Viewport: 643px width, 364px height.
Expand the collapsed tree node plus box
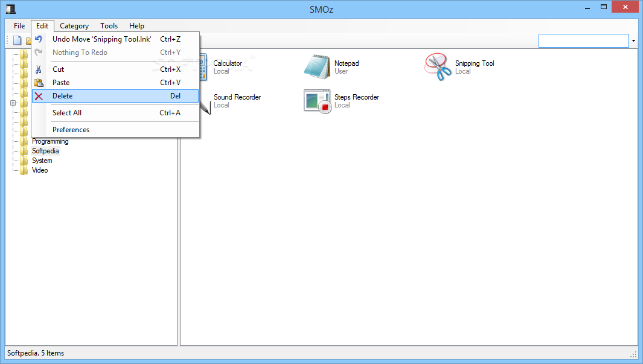point(13,103)
